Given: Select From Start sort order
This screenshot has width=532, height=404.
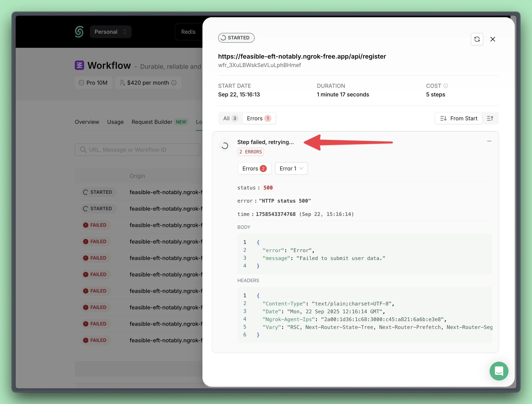Looking at the screenshot, I should [459, 118].
